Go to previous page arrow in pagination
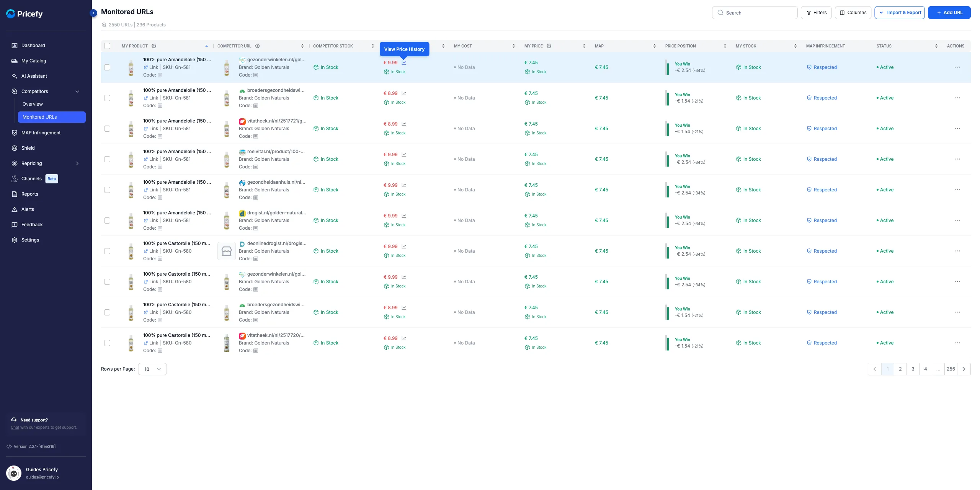The height and width of the screenshot is (490, 980). click(875, 369)
